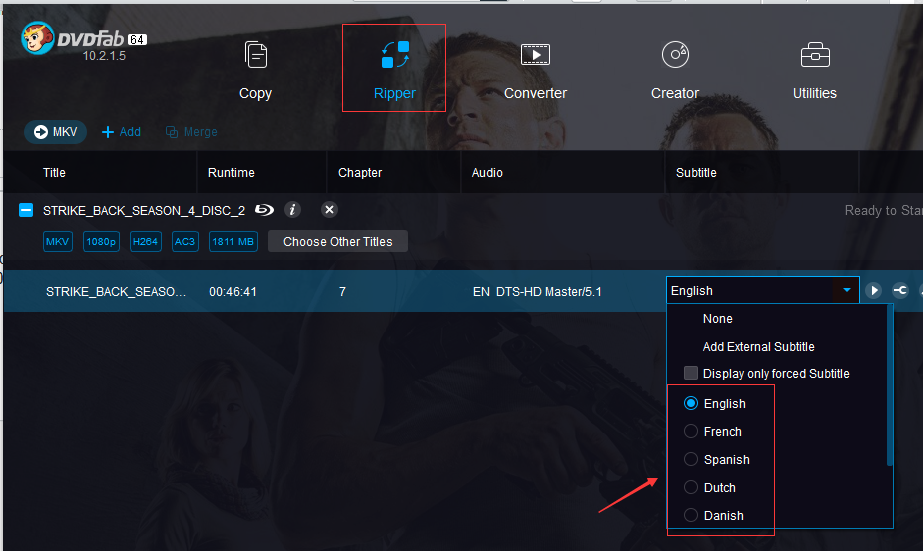The width and height of the screenshot is (923, 551).
Task: Click the H264 codec tag
Action: click(x=145, y=241)
